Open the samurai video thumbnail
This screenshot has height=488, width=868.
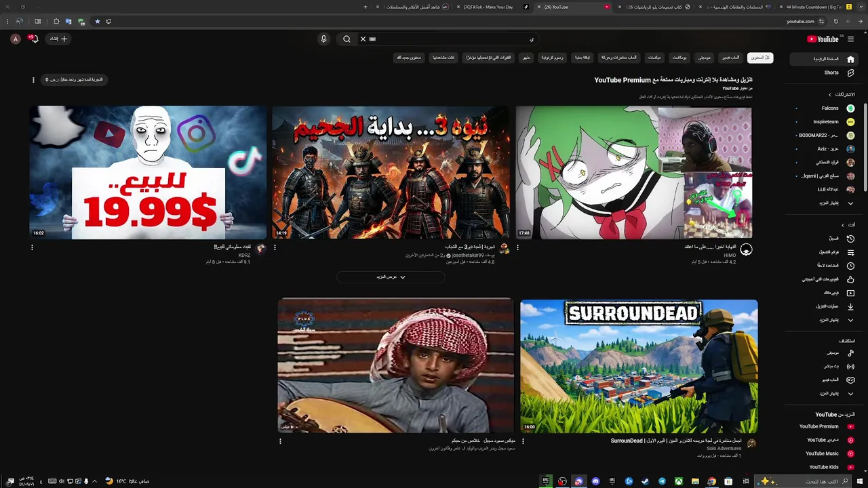click(x=391, y=172)
